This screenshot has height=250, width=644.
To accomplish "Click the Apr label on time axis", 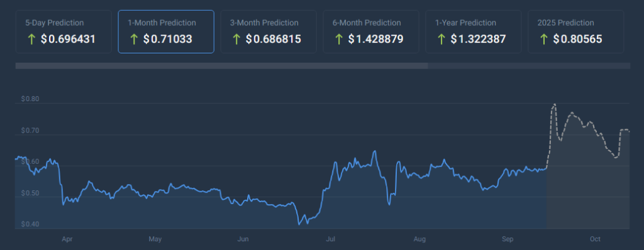I will coord(67,239).
